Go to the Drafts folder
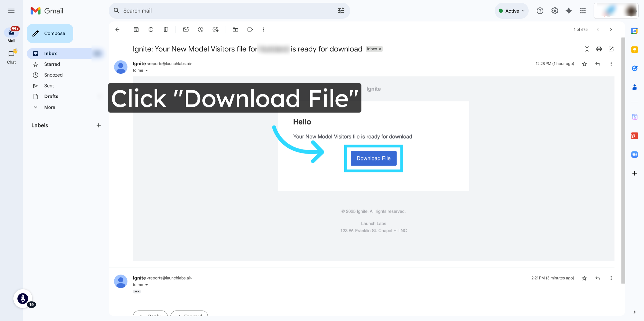This screenshot has height=321, width=644. tap(51, 96)
